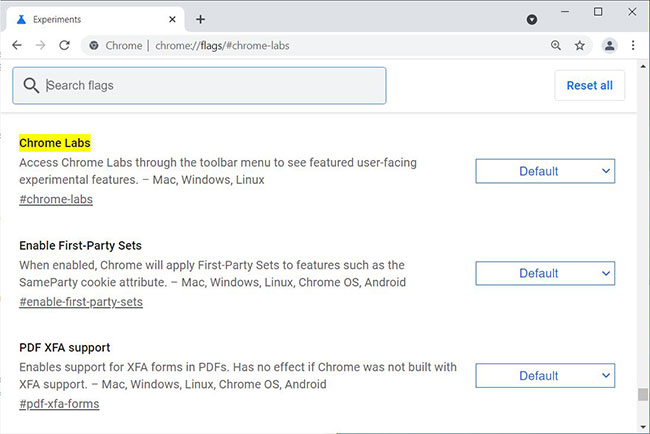Follow the #chrome-labs link
This screenshot has width=650, height=434.
coord(56,199)
